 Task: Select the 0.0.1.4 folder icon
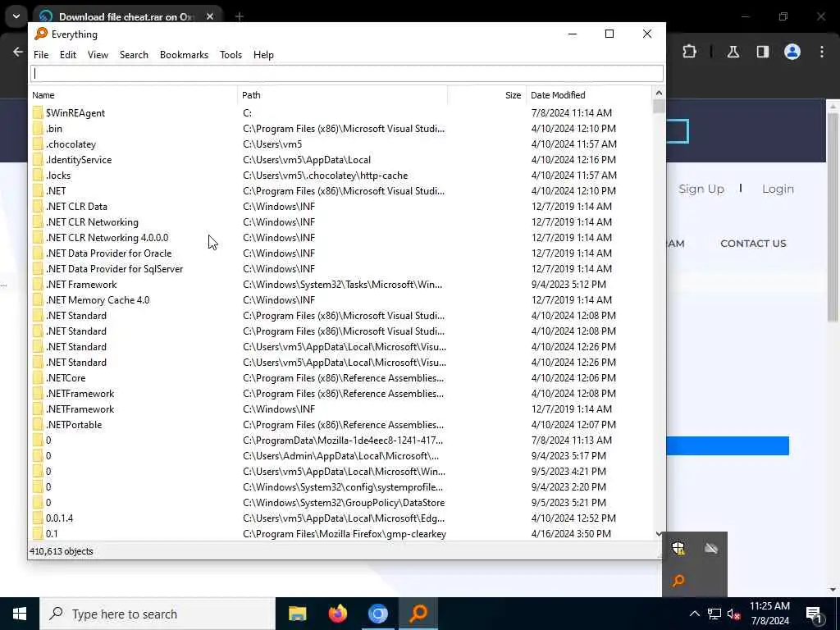click(x=38, y=518)
